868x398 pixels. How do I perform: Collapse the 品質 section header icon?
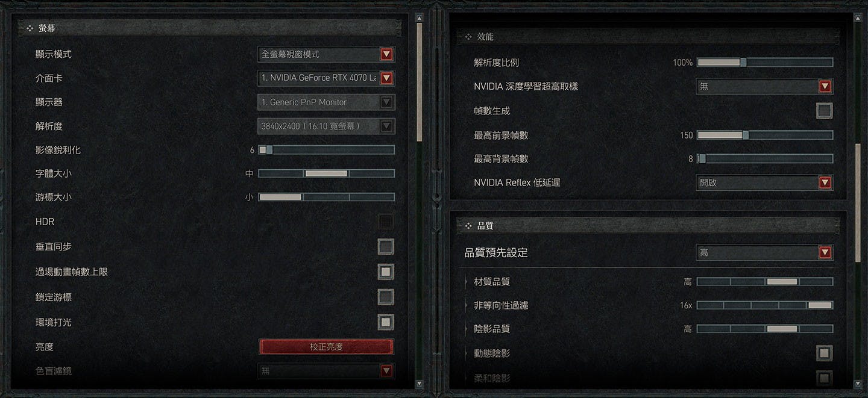tap(468, 226)
